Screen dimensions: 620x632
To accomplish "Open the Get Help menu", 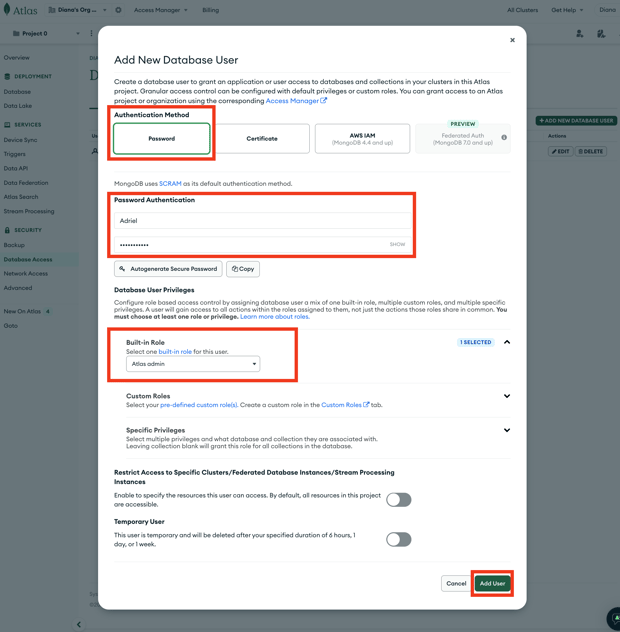I will tap(567, 10).
